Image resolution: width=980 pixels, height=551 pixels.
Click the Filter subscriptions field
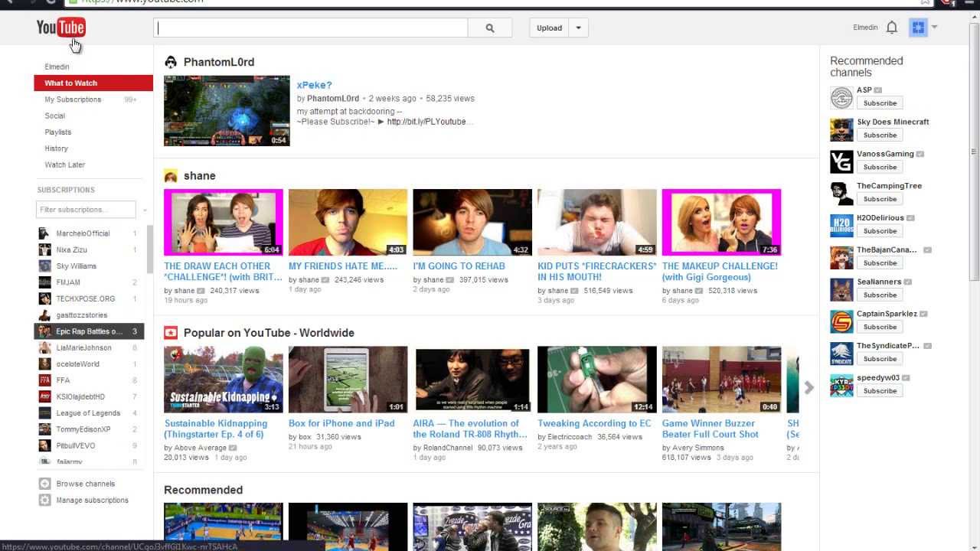coord(86,209)
